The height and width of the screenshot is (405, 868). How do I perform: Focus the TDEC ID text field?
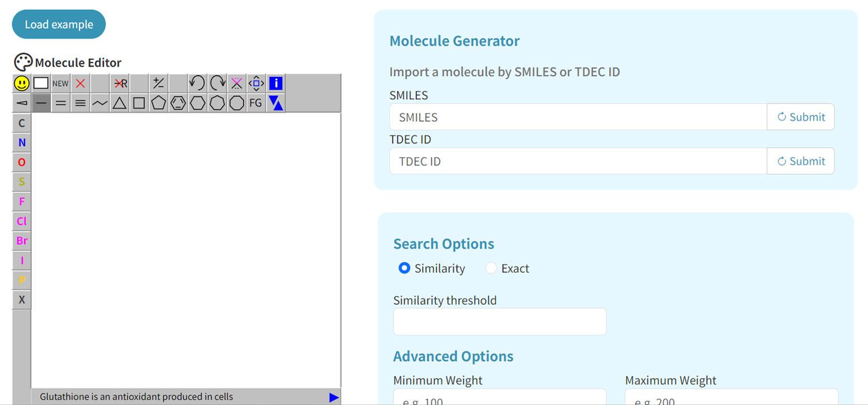point(578,161)
